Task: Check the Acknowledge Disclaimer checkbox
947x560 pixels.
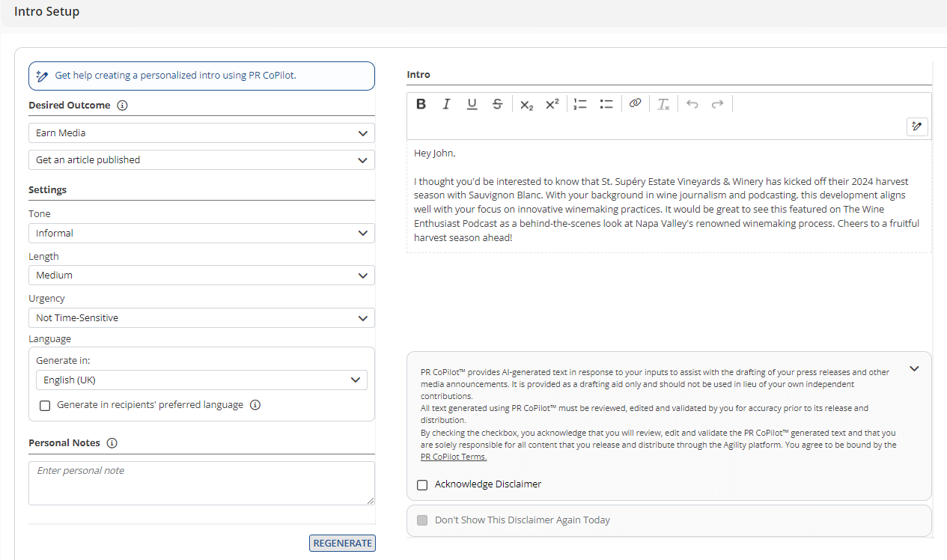Action: click(422, 484)
